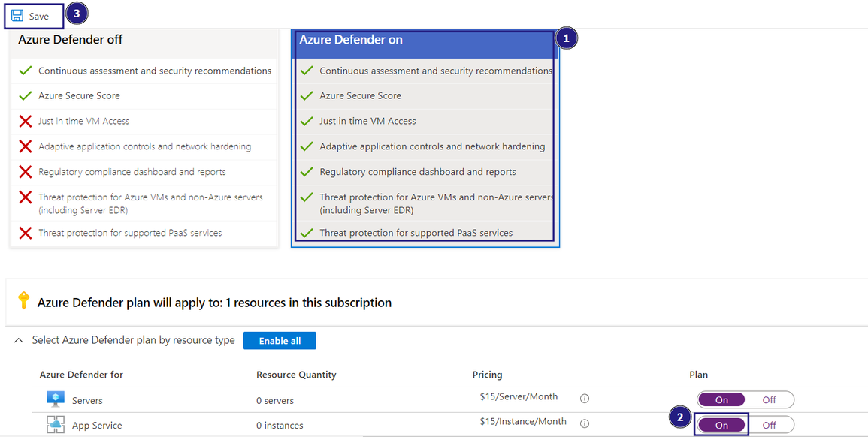Click the Enable all button
Image resolution: width=868 pixels, height=437 pixels.
point(280,341)
